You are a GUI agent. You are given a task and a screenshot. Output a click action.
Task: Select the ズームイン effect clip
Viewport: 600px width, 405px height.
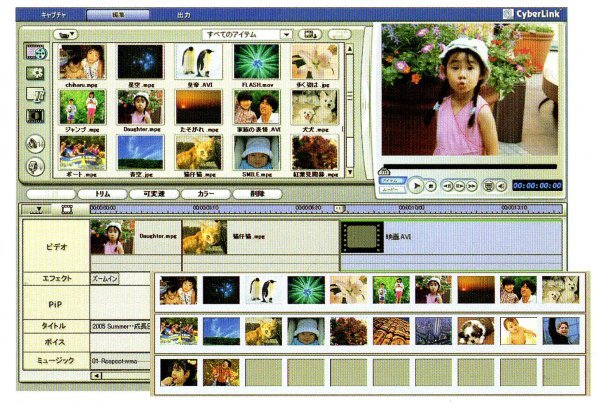coord(104,279)
